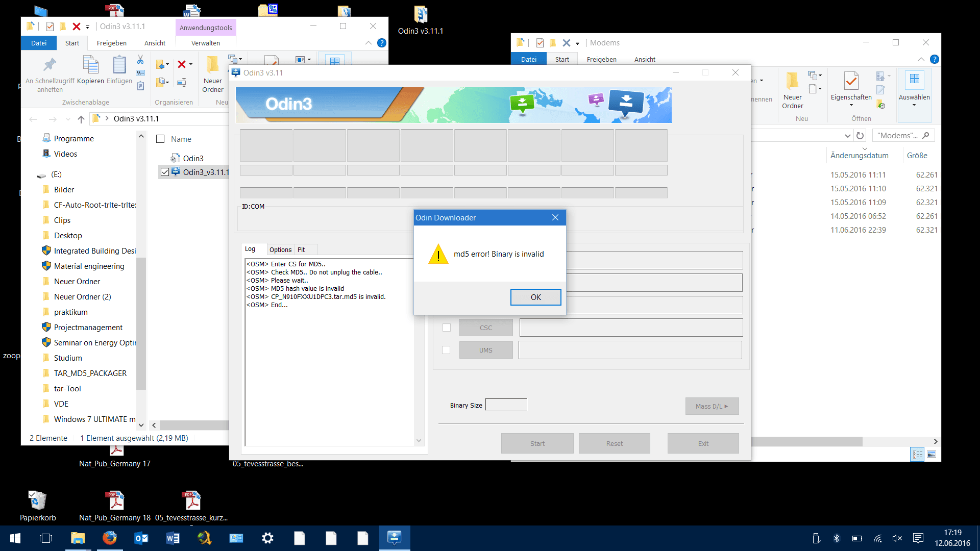Screen dimensions: 980x551
Task: Click the properties checkmark in Odin3 explorer title bar
Action: pos(50,27)
